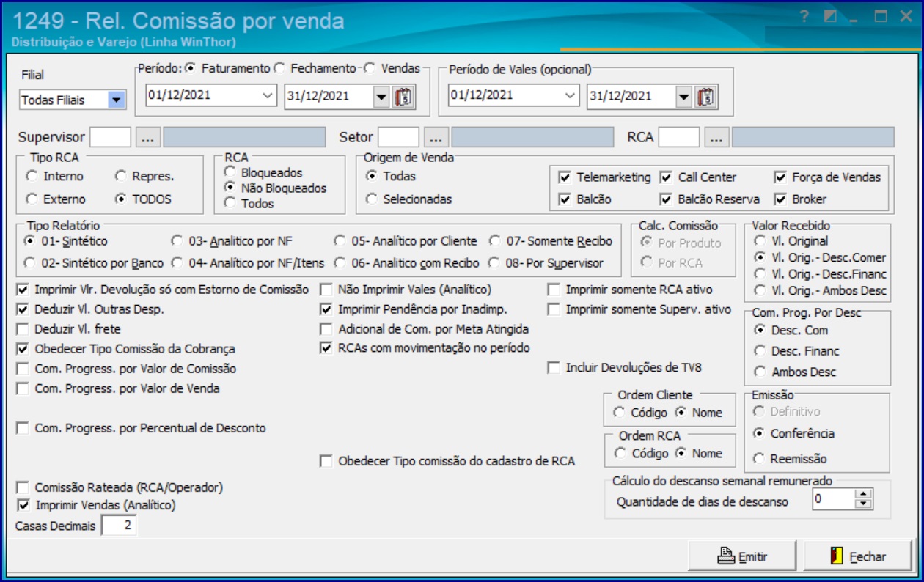924x582 pixels.
Task: Select Bloqueados RCA option
Action: coord(264,173)
